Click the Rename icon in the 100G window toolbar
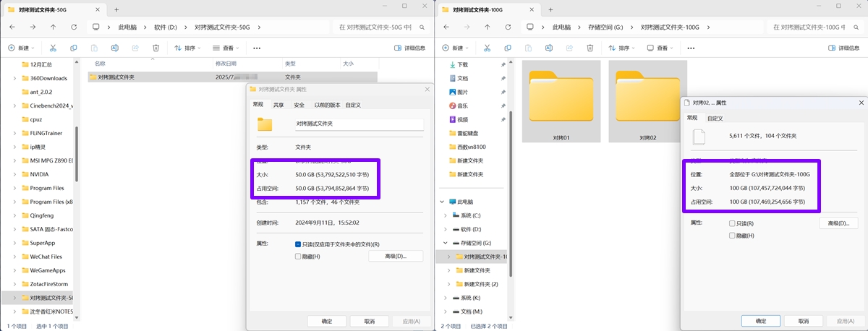 pyautogui.click(x=548, y=48)
